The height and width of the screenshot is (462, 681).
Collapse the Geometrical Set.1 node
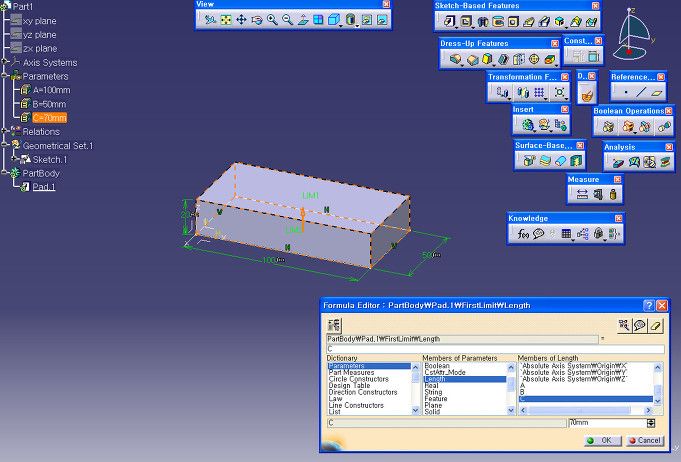tap(5, 145)
